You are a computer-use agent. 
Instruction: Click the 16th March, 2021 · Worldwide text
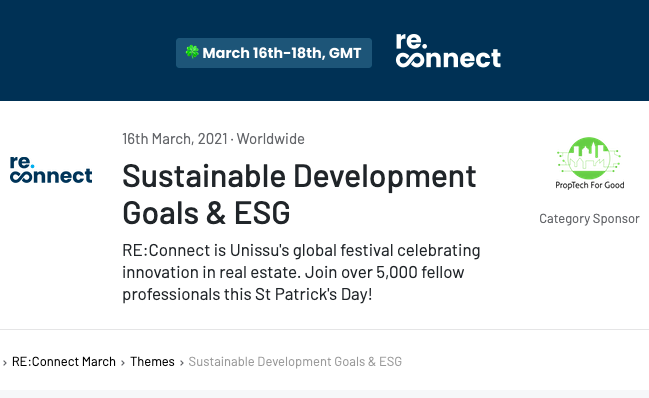click(x=213, y=139)
